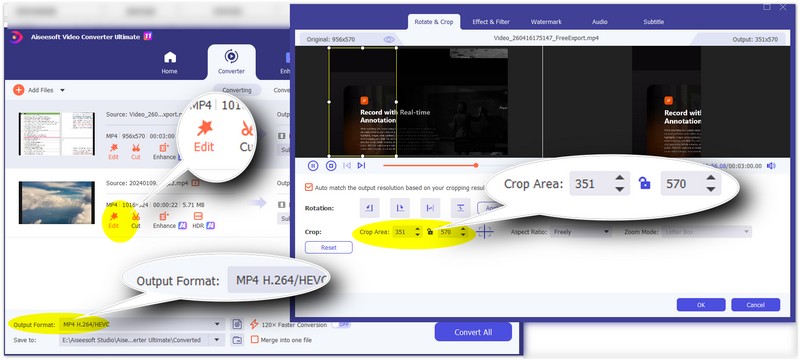Open the Zoom Mode dropdown

click(707, 232)
